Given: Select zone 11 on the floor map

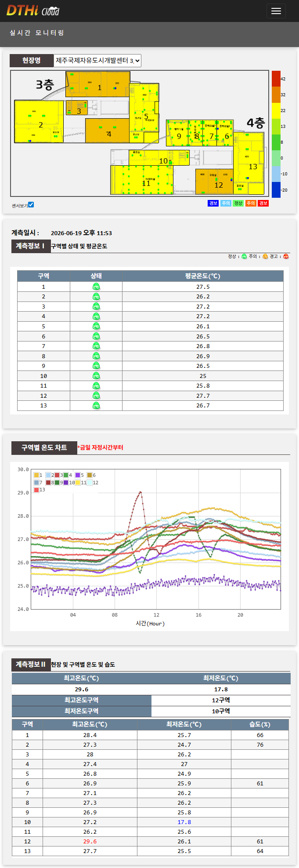Looking at the screenshot, I should [141, 180].
